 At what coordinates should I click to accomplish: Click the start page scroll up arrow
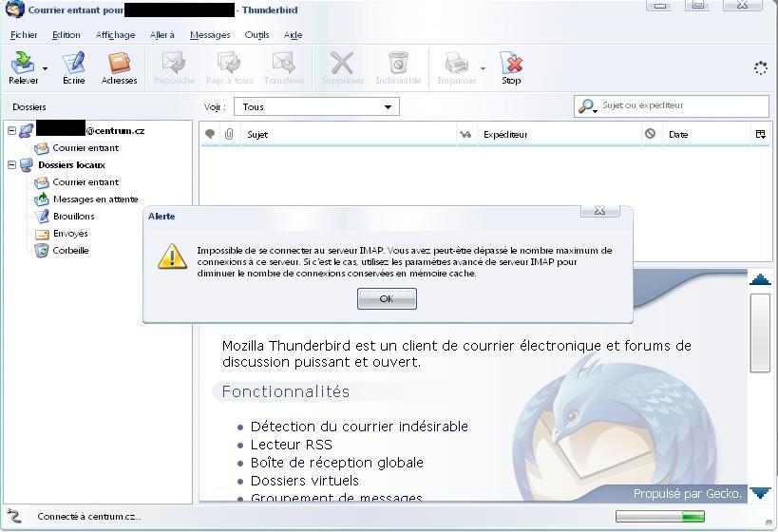760,279
